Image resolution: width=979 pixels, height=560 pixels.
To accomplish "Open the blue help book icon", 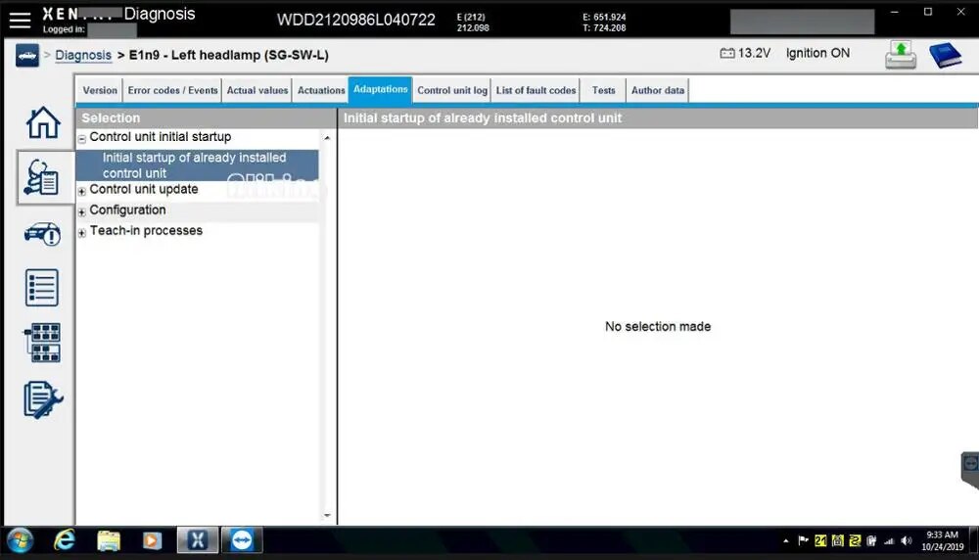I will (x=946, y=55).
